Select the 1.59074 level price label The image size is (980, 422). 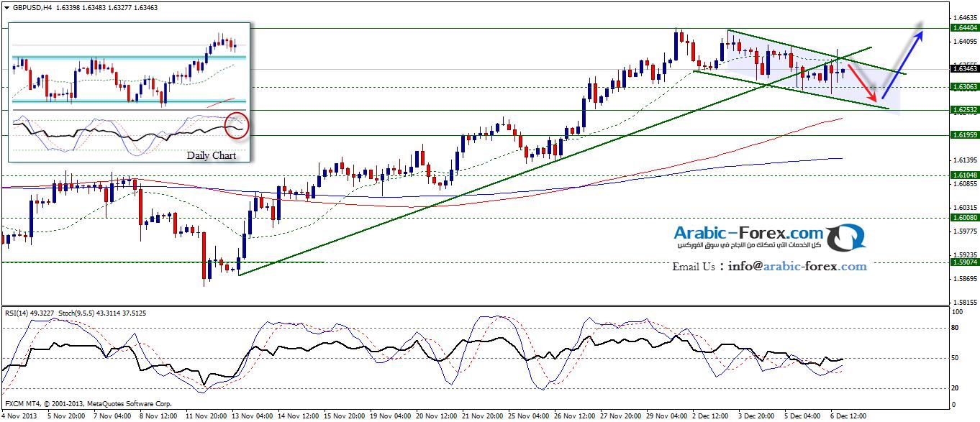(x=963, y=262)
